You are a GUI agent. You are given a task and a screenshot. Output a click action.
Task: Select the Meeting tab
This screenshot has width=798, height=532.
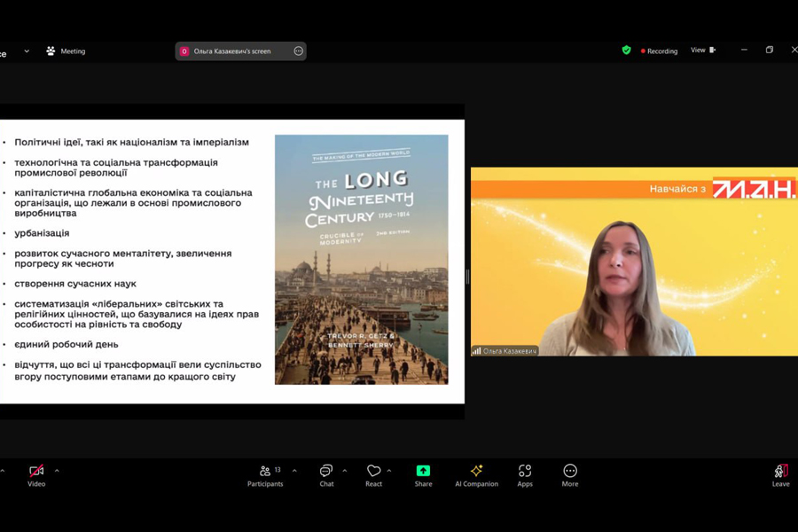(66, 51)
